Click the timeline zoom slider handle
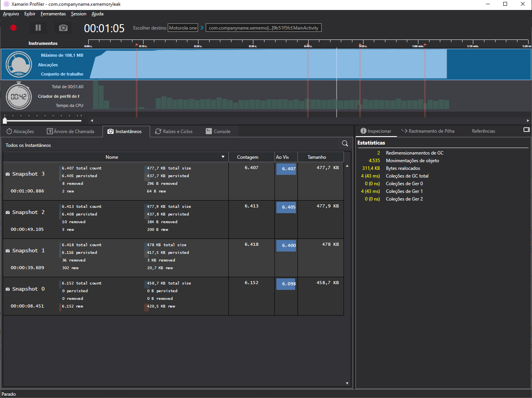The height and width of the screenshot is (398, 532). point(5,120)
